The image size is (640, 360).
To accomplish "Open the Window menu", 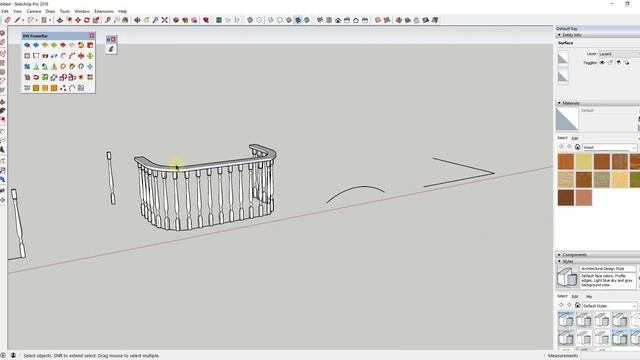I will coord(82,11).
